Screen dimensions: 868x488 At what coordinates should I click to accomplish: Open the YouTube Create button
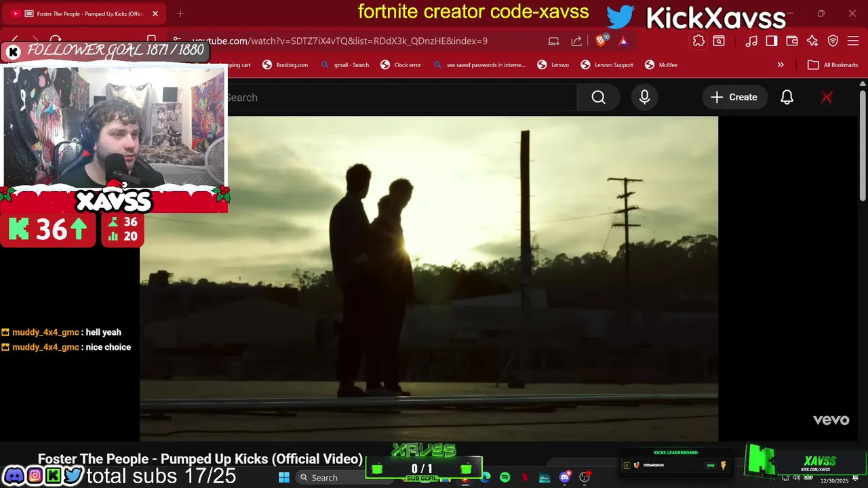(734, 98)
